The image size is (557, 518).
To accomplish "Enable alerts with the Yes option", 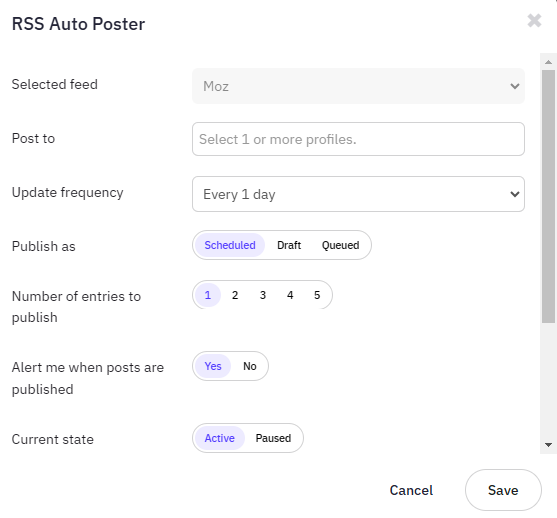I will 213,366.
